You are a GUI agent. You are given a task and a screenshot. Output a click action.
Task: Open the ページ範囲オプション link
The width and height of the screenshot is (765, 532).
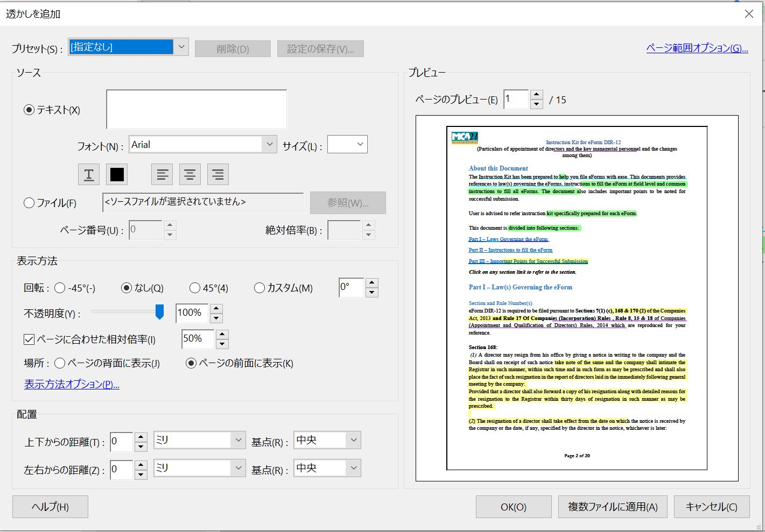(x=697, y=48)
